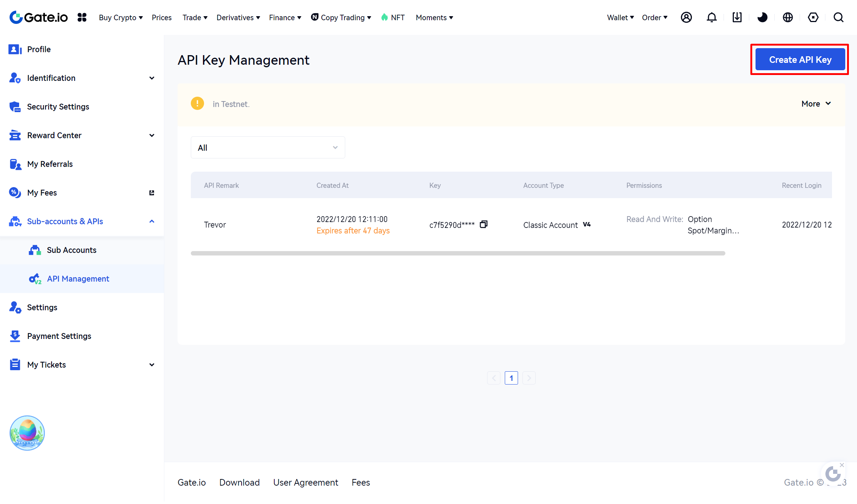This screenshot has width=857, height=504.
Task: Open the user account icon
Action: pos(686,17)
